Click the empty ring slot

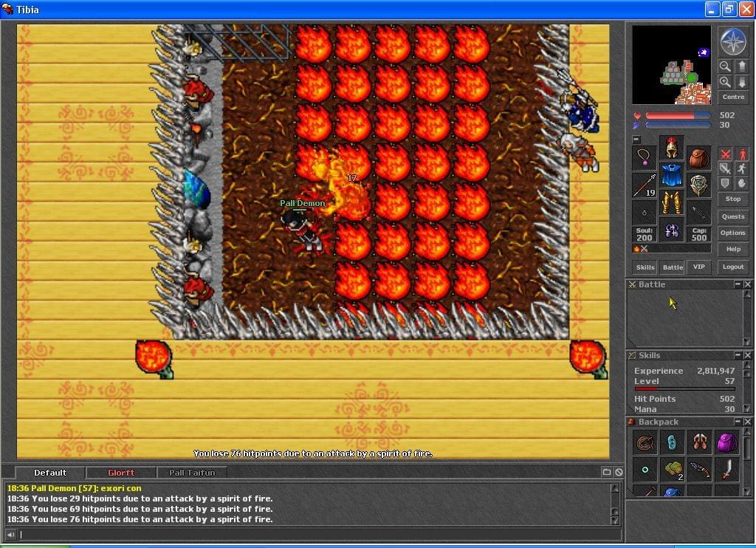coord(644,213)
